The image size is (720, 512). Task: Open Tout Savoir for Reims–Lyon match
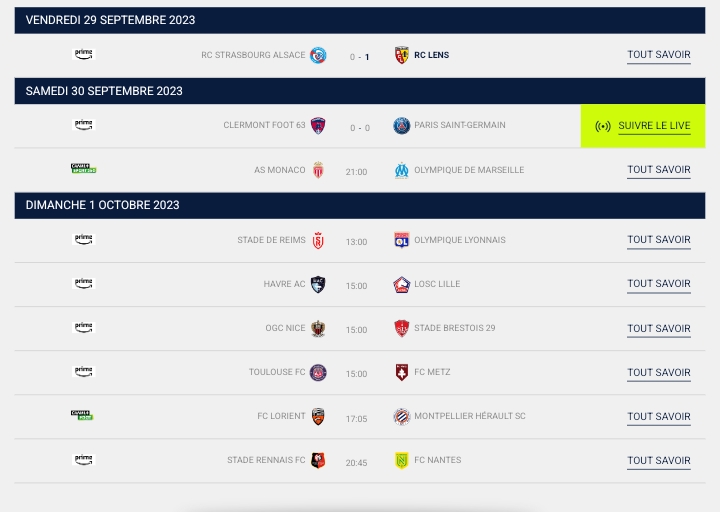[658, 240]
